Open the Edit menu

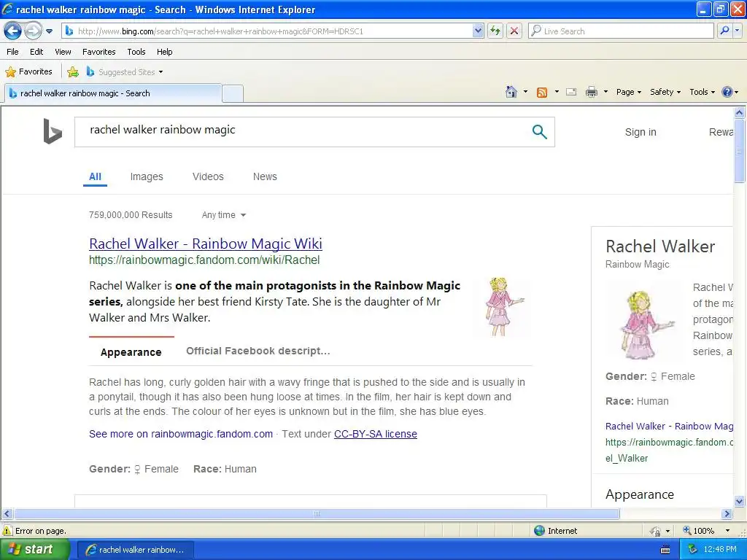(36, 52)
